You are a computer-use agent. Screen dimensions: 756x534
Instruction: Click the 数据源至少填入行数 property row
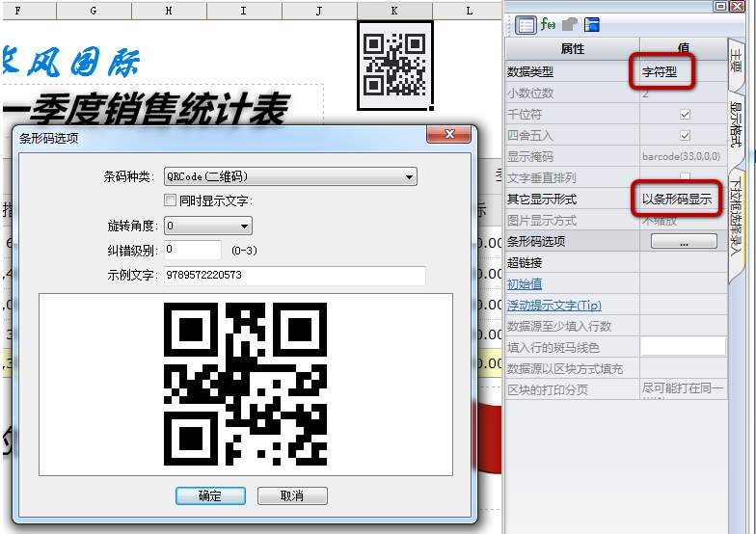click(615, 326)
